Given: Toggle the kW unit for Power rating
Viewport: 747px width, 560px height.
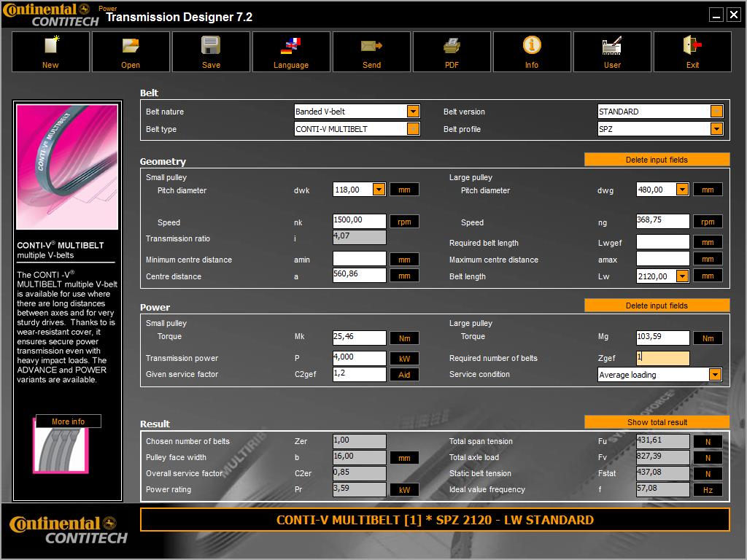Looking at the screenshot, I should [404, 489].
